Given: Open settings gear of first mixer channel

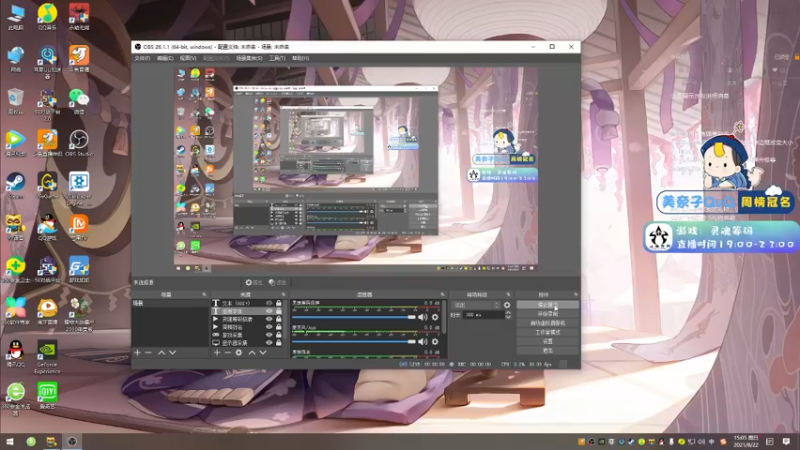Looking at the screenshot, I should 435,317.
